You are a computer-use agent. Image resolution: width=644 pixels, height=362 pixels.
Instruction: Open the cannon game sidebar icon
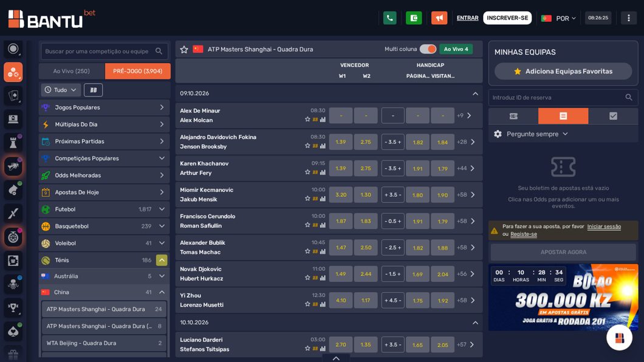click(x=13, y=190)
